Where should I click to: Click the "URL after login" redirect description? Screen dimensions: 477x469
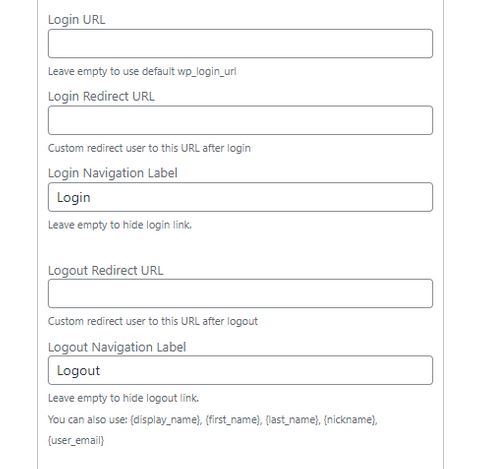coord(149,148)
